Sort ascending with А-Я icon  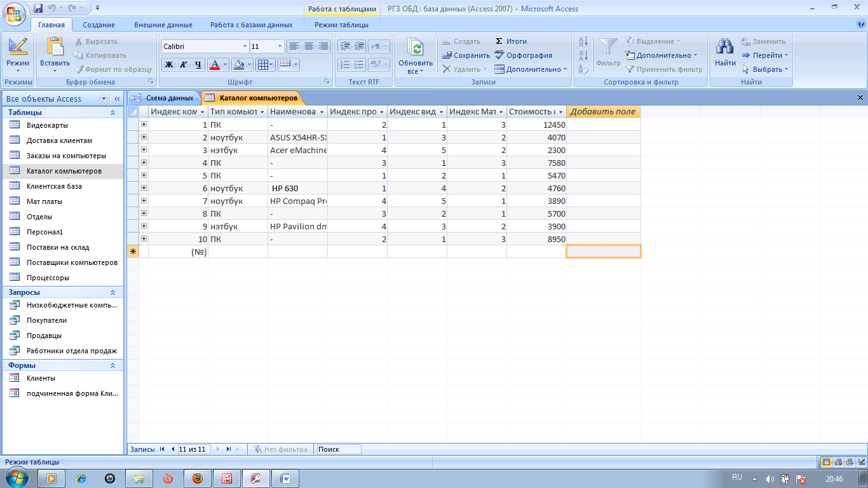[584, 42]
